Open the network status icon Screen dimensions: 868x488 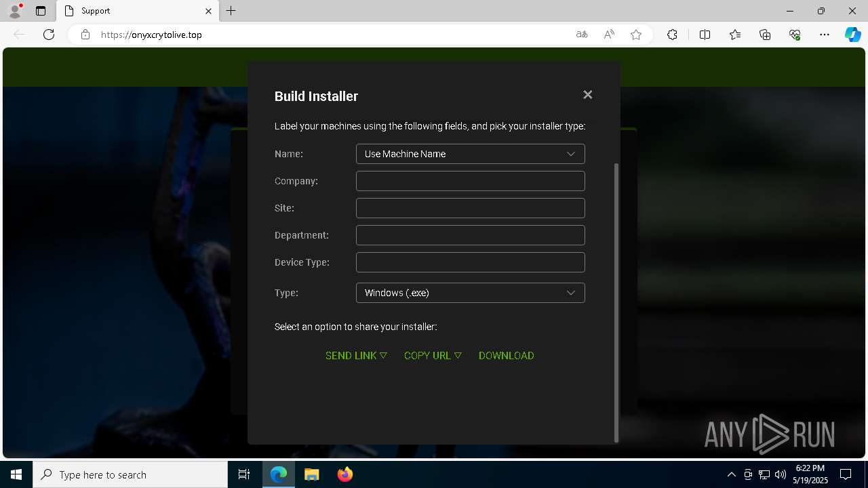tap(764, 474)
